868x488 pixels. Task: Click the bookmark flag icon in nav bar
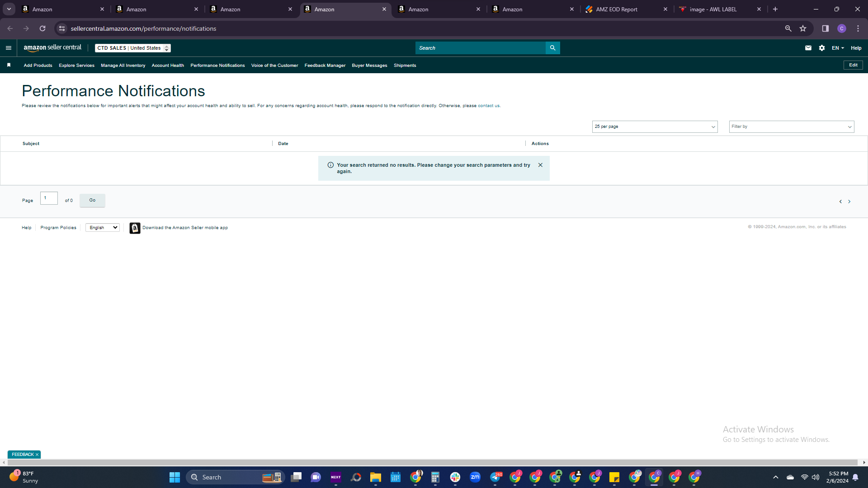[x=9, y=65]
